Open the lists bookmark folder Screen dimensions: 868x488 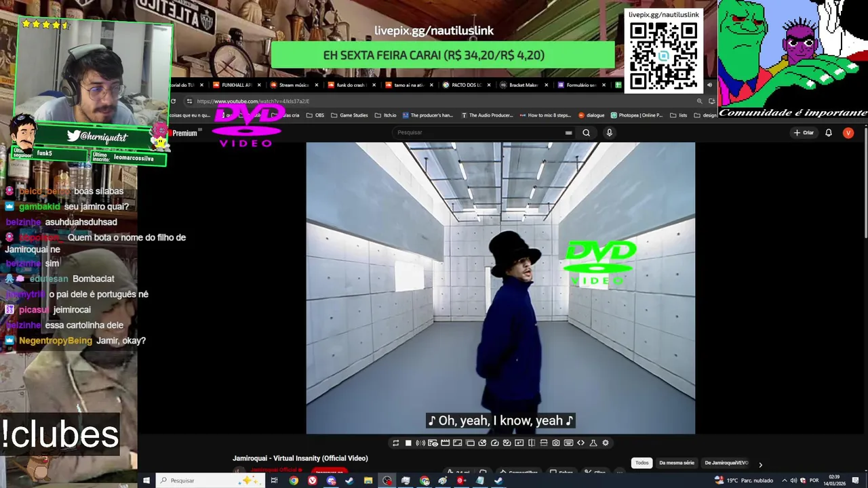[x=678, y=115]
